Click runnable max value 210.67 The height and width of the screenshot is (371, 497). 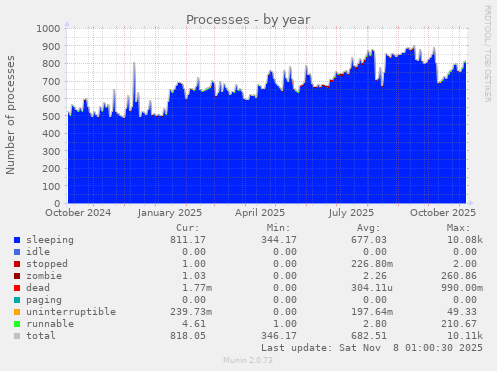coord(459,324)
